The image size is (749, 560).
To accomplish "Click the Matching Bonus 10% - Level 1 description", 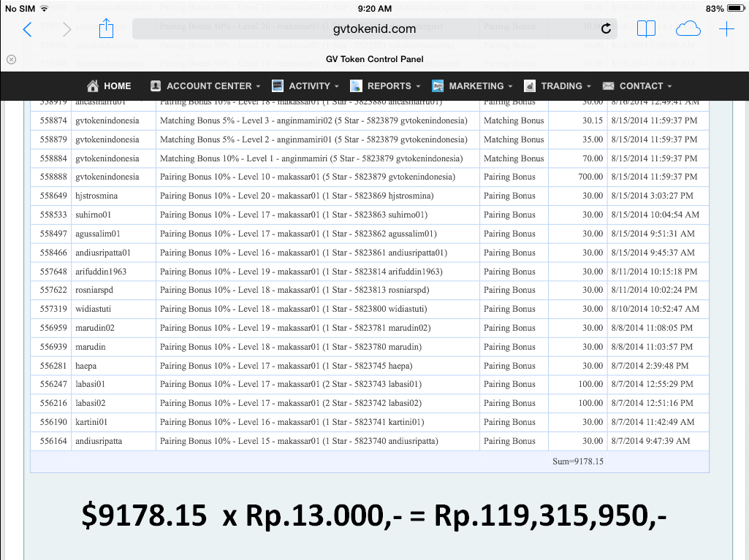I will [x=311, y=158].
